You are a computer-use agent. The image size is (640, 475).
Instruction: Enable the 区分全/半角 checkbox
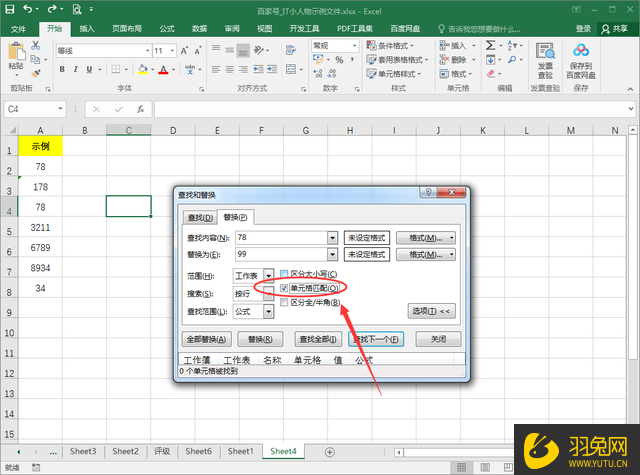284,302
